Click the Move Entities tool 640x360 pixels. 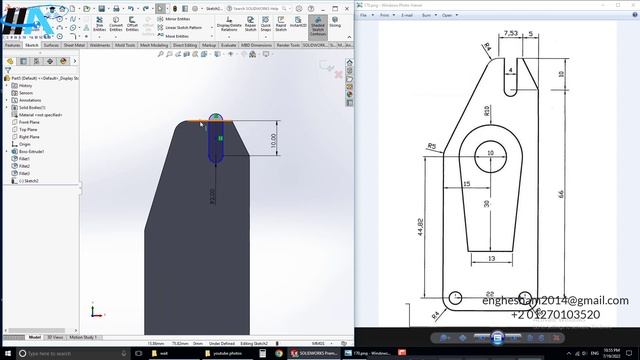click(173, 36)
